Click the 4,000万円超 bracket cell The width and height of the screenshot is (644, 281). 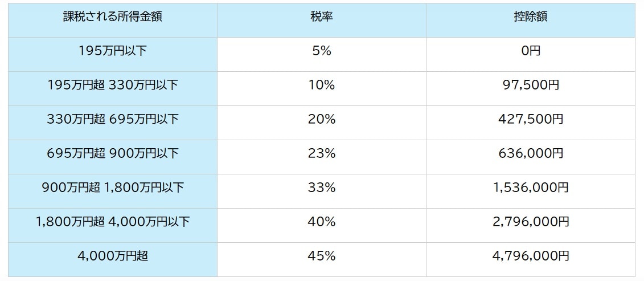pos(113,256)
